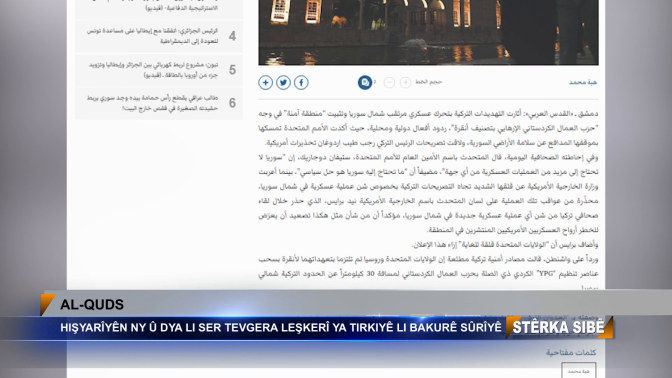Share article on Facebook
The image size is (672, 378).
pos(301,82)
